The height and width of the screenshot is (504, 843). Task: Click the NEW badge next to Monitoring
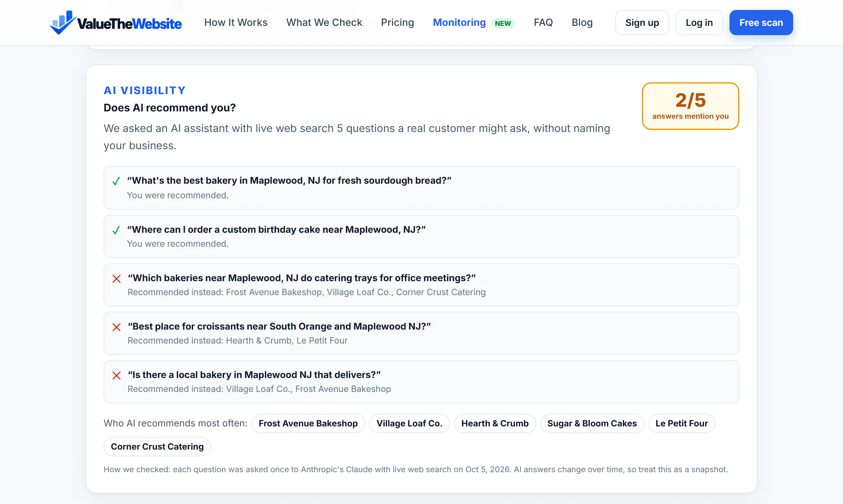pyautogui.click(x=503, y=23)
